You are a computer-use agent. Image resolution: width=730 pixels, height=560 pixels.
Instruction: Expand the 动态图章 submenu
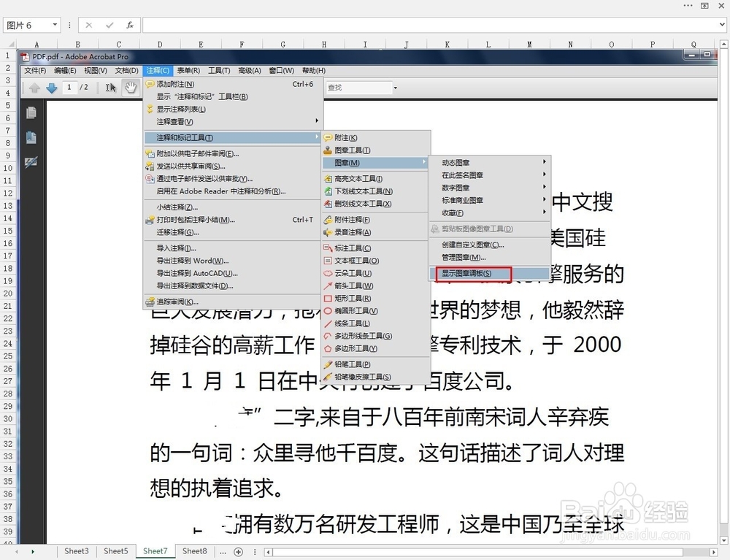pyautogui.click(x=490, y=163)
